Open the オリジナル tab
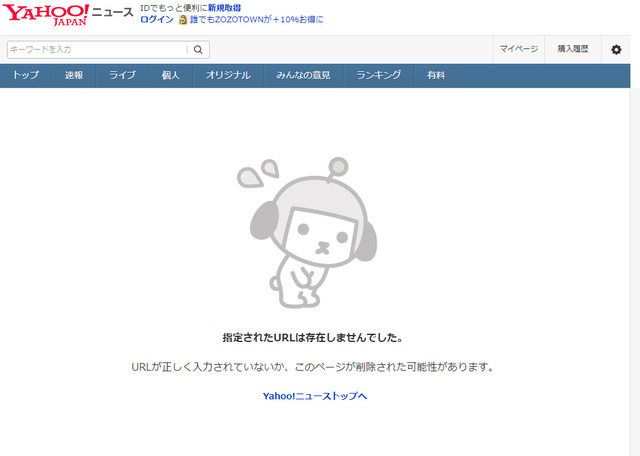Screen dimensions: 640x456 coord(228,76)
